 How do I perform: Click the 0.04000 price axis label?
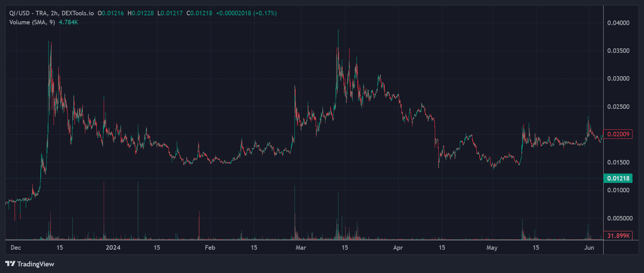[618, 23]
